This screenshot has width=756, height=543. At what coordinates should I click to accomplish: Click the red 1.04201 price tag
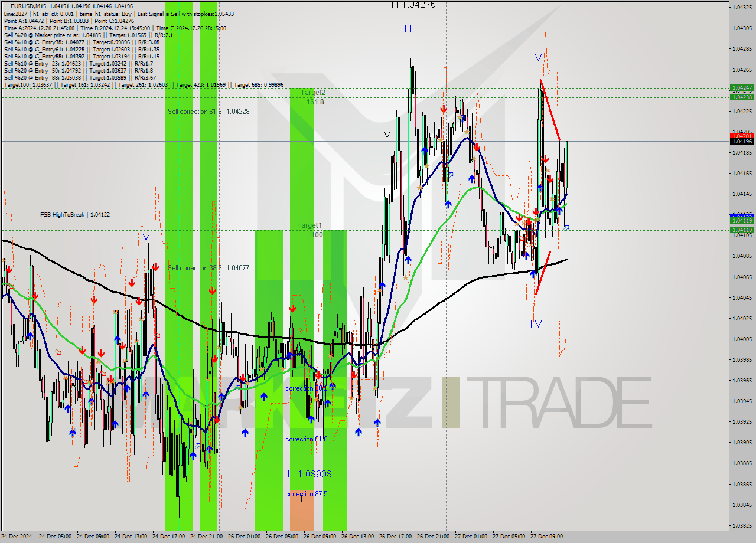coord(741,136)
